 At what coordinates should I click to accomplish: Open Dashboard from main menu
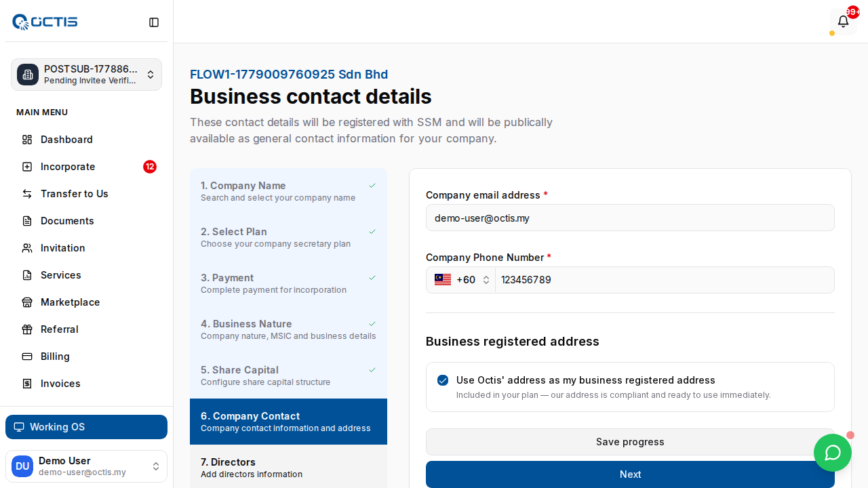pos(86,140)
